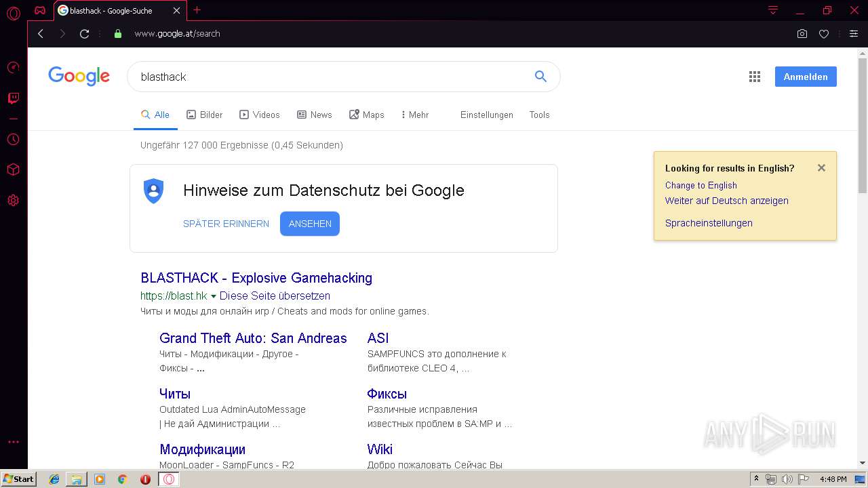Reload the current page
Screen dimensions: 868x488
(x=84, y=33)
